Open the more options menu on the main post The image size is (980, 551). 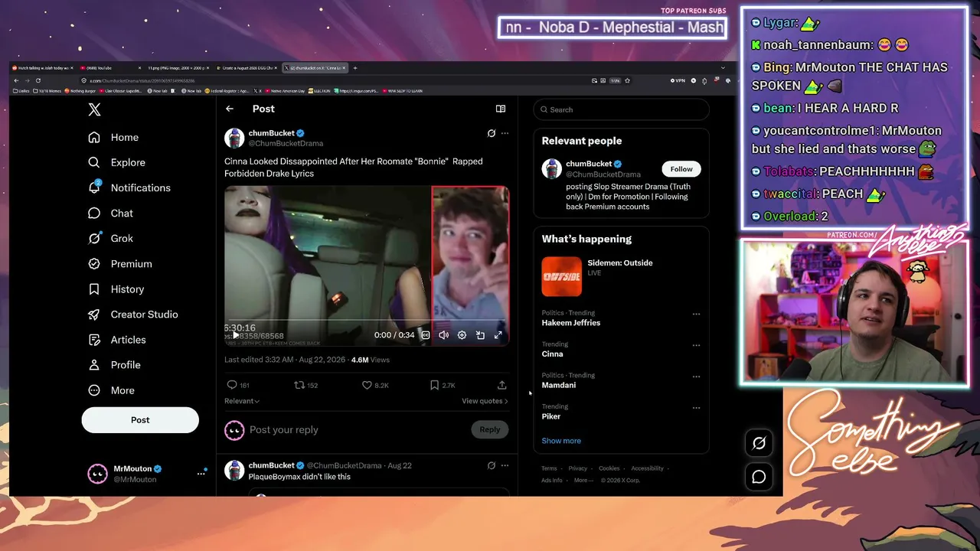[505, 133]
